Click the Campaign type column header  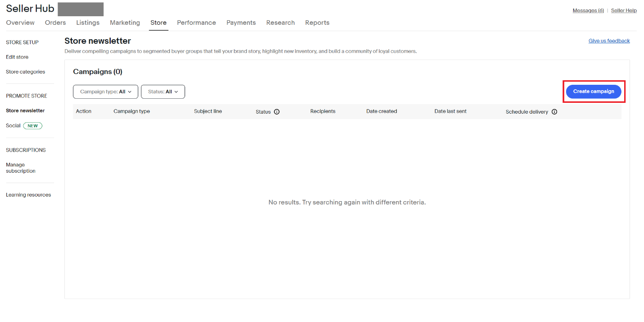(x=132, y=111)
